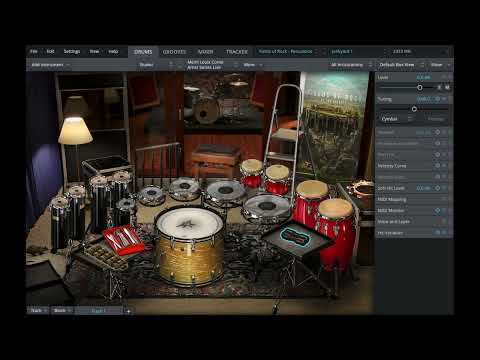Open the Track dropdown at bottom
The height and width of the screenshot is (360, 480).
(x=38, y=311)
